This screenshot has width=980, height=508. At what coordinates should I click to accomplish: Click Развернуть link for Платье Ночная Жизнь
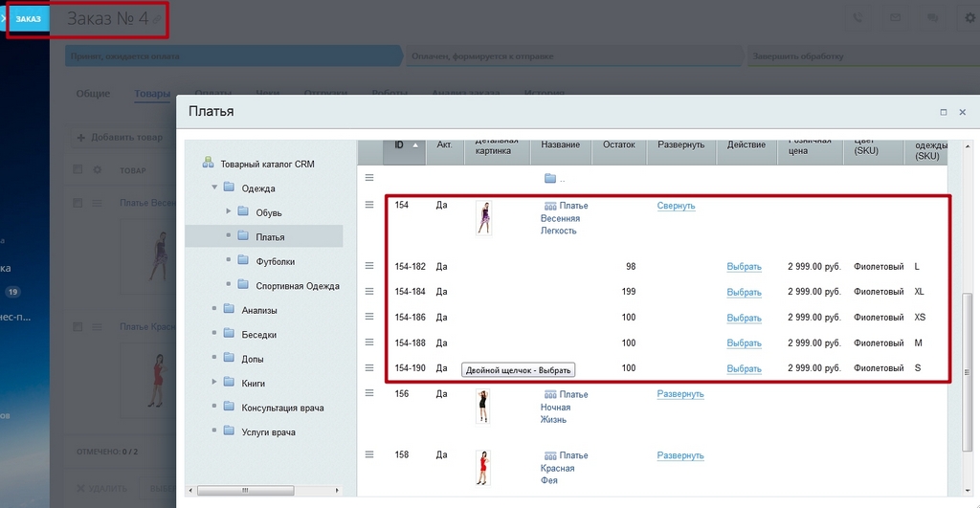coord(680,394)
